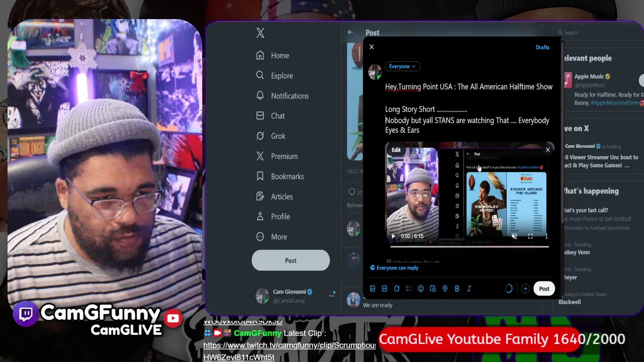Open Bookmarks in the sidebar
The width and height of the screenshot is (644, 362).
[279, 176]
